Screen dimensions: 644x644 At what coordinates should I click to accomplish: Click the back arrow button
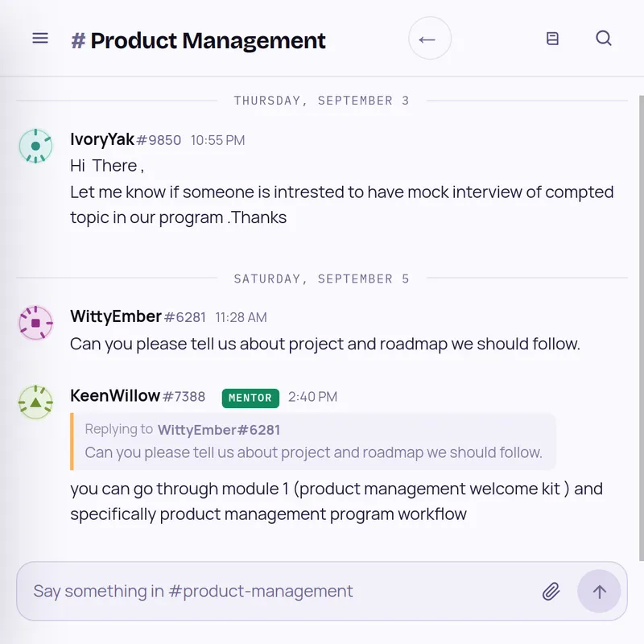[430, 39]
